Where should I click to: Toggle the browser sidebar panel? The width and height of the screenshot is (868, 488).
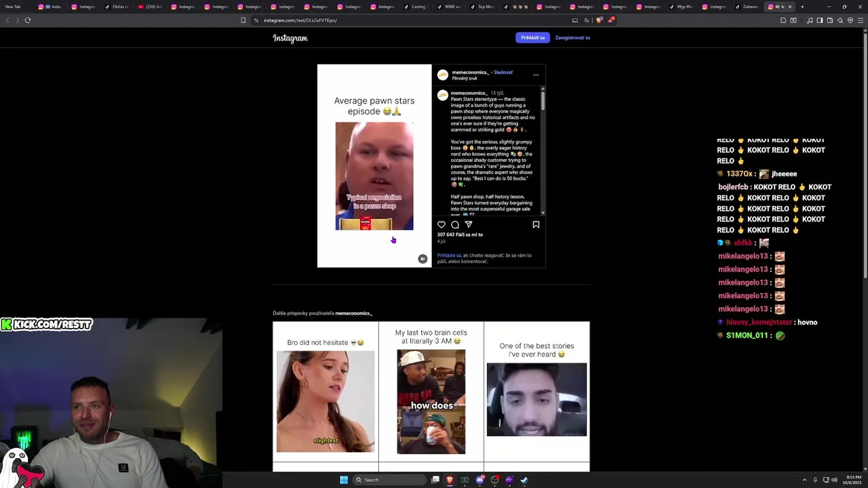819,20
